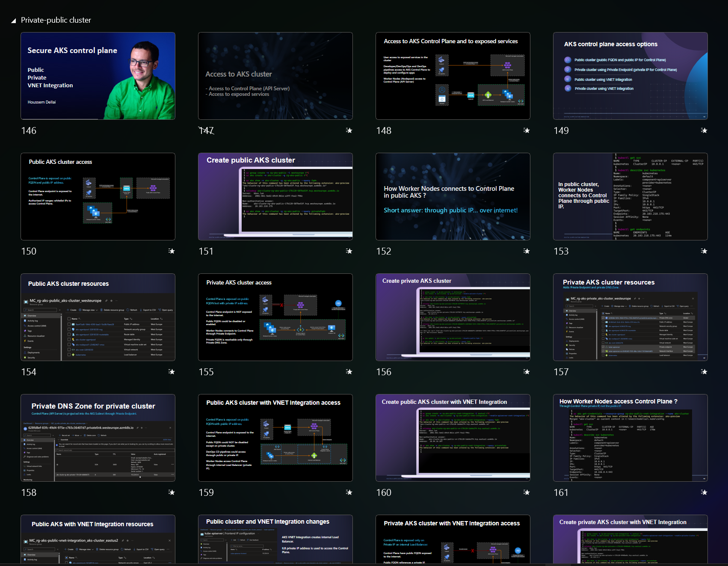Click the slide number 158 label
Viewport: 728px width, 566px height.
29,492
